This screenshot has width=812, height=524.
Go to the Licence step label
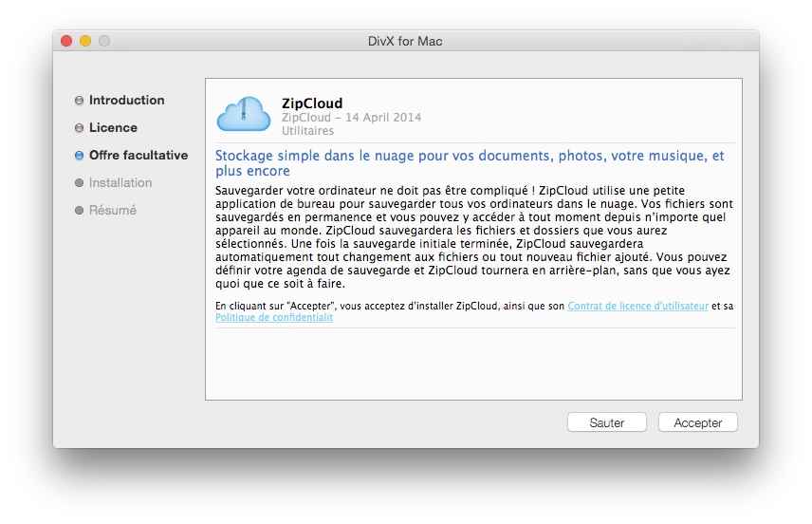click(x=113, y=128)
